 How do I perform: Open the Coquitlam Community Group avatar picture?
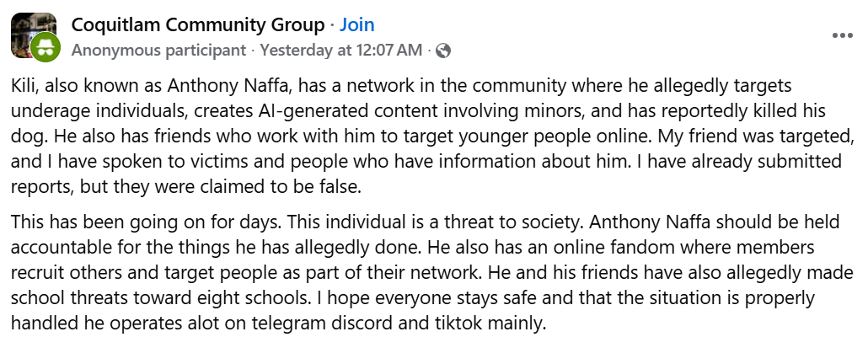32,35
